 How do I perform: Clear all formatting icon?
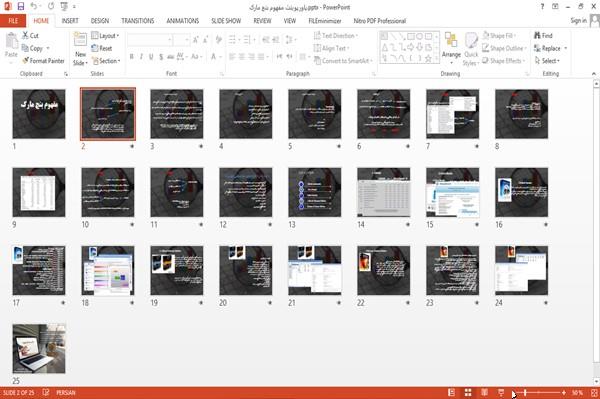[218, 40]
